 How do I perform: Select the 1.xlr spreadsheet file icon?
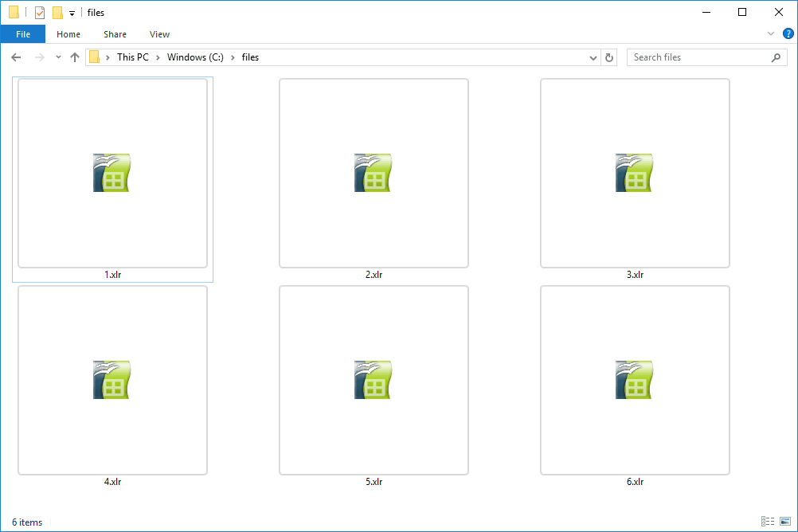(112, 173)
